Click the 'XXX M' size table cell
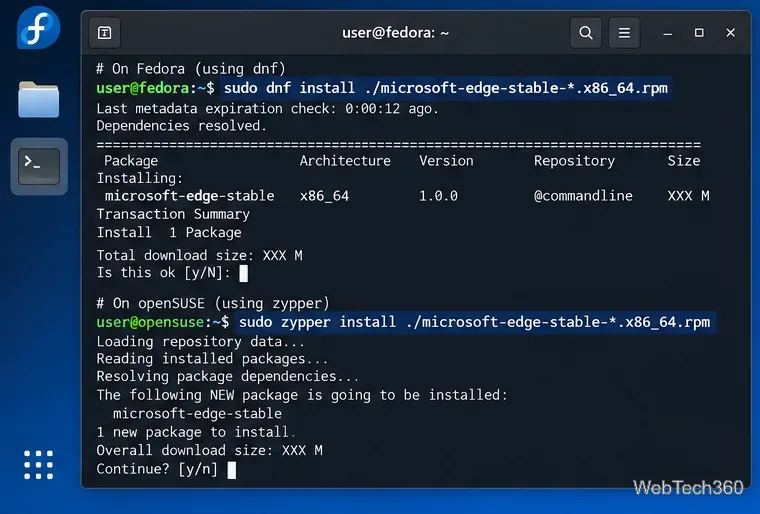 pyautogui.click(x=688, y=195)
